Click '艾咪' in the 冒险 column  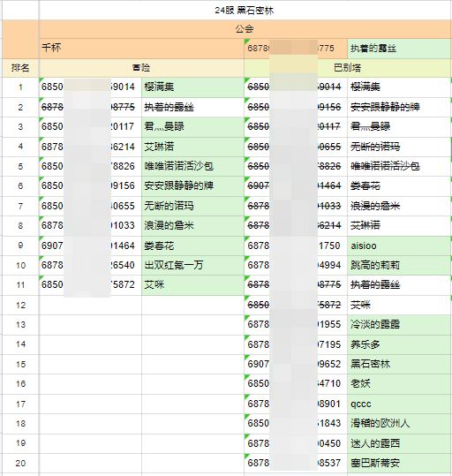click(x=192, y=284)
